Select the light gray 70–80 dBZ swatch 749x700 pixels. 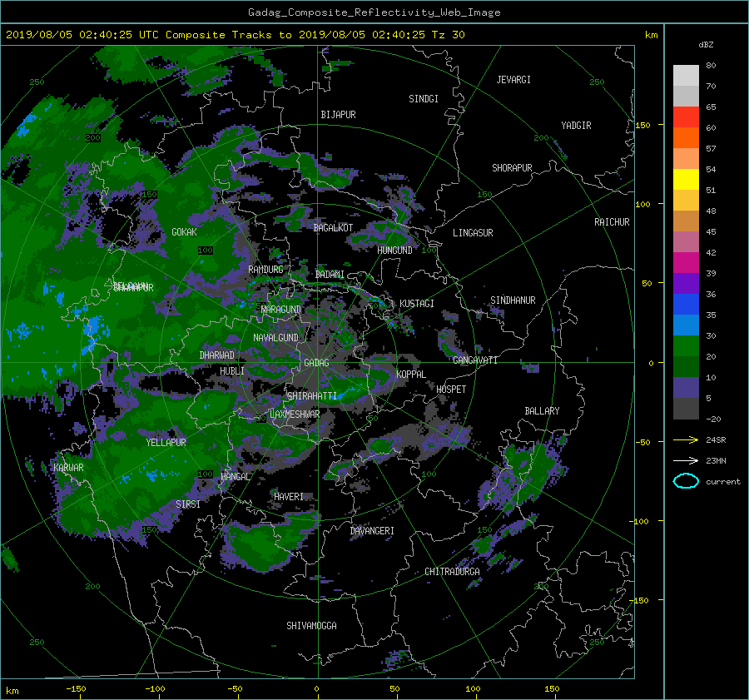pyautogui.click(x=686, y=76)
